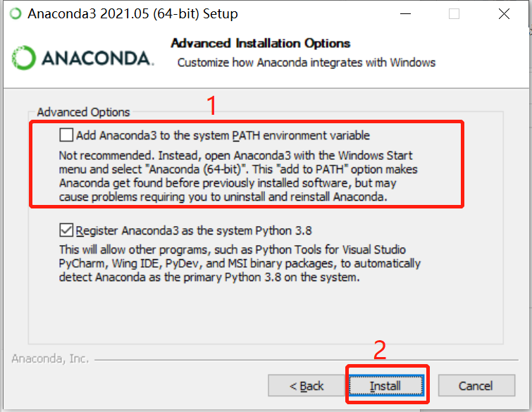This screenshot has width=532, height=412.
Task: Minimize the Anaconda3 Setup window
Action: (405, 14)
